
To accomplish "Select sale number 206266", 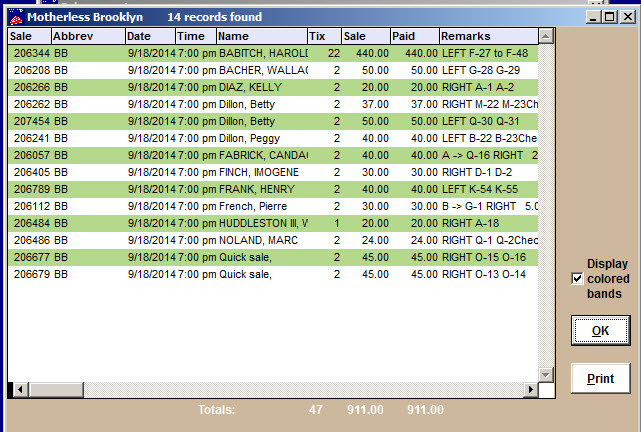I will pos(32,87).
